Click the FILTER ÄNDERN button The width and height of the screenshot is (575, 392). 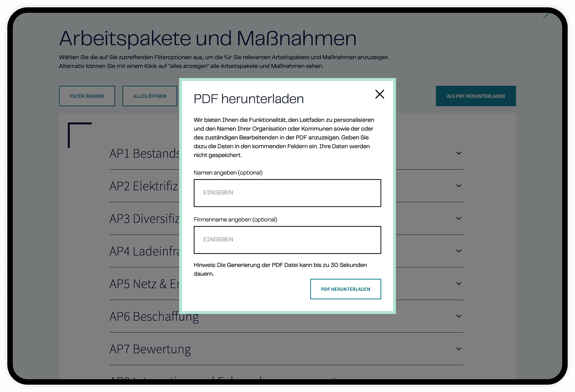coord(87,96)
